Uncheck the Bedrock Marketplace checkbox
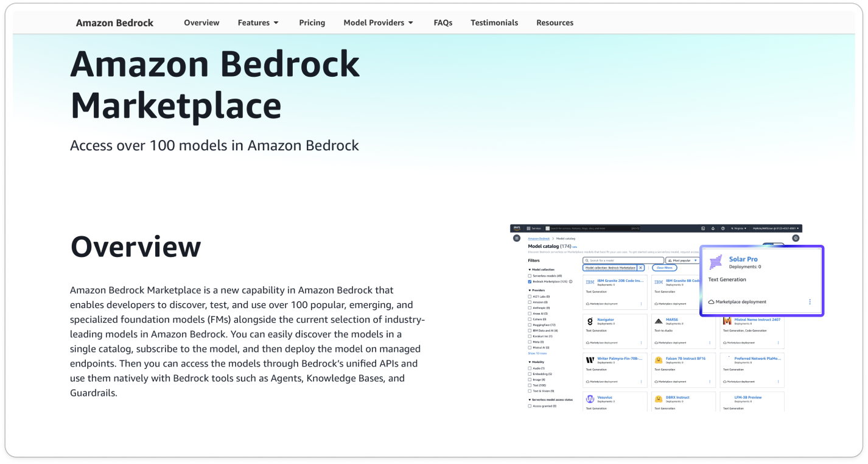 (530, 282)
